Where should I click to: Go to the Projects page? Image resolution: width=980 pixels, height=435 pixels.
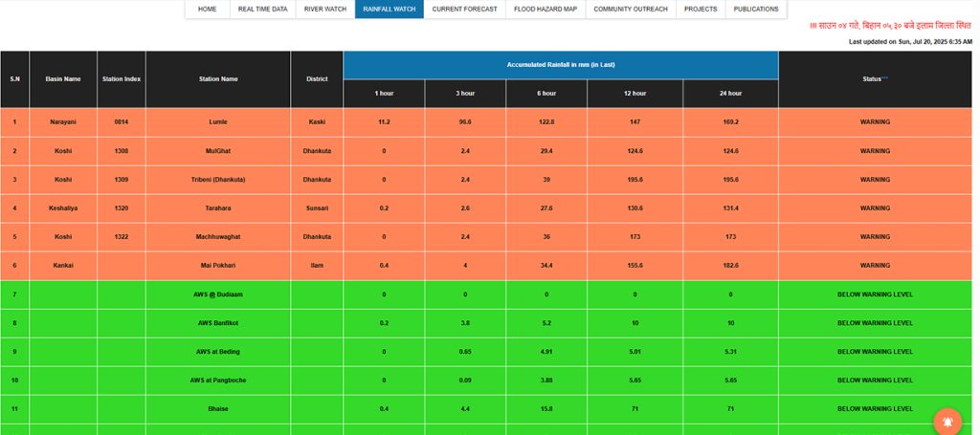coord(701,9)
